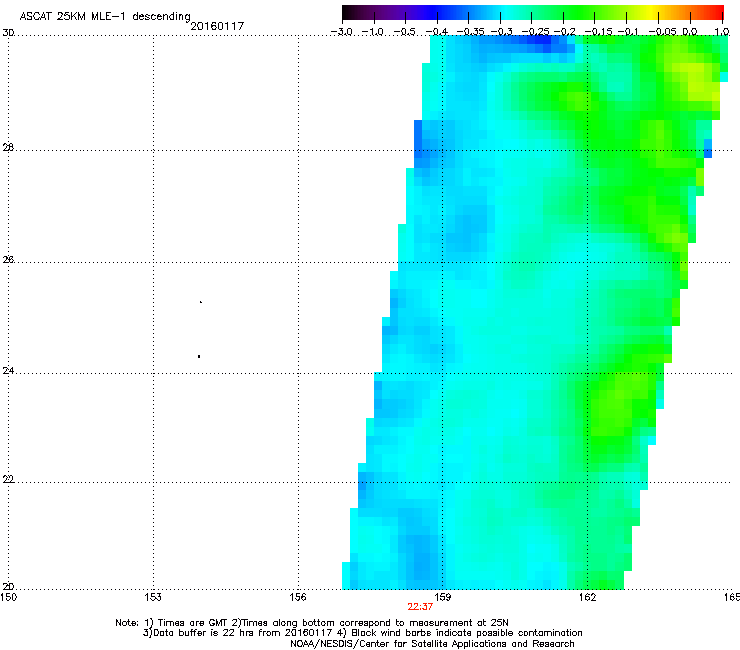Click the longitude axis label 156

[298, 597]
